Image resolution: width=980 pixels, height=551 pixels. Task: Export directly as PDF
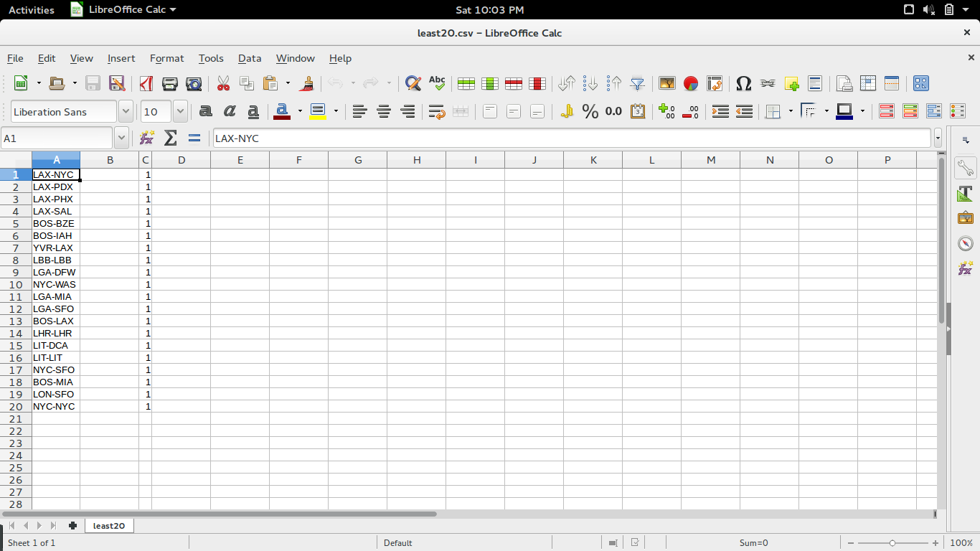[146, 83]
